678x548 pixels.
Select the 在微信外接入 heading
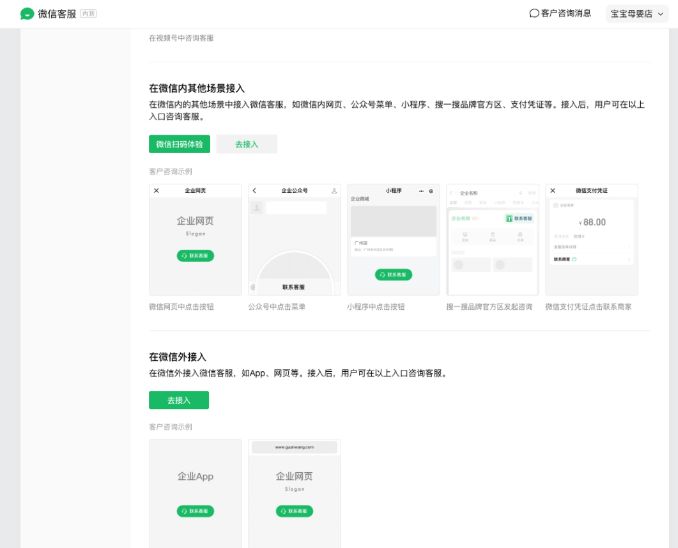pyautogui.click(x=177, y=357)
